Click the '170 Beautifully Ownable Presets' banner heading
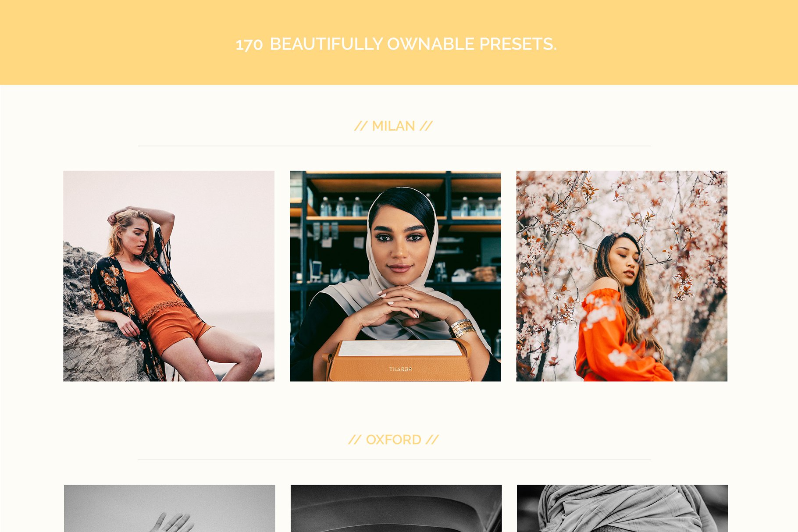Screen dimensions: 798x532 [x=396, y=44]
